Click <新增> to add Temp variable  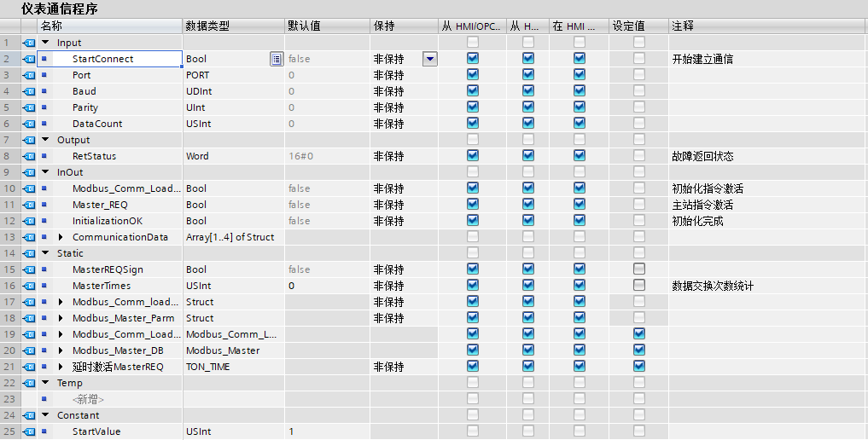tap(88, 399)
